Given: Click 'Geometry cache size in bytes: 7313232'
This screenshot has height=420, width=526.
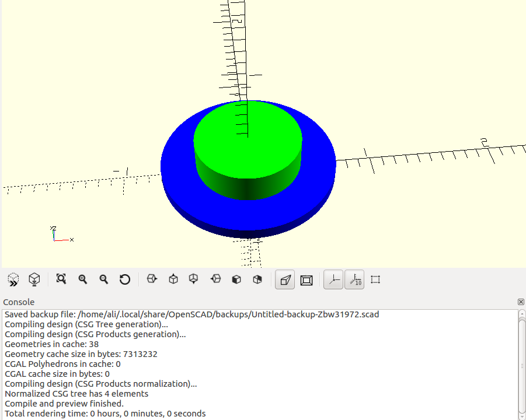Looking at the screenshot, I should click(81, 354).
